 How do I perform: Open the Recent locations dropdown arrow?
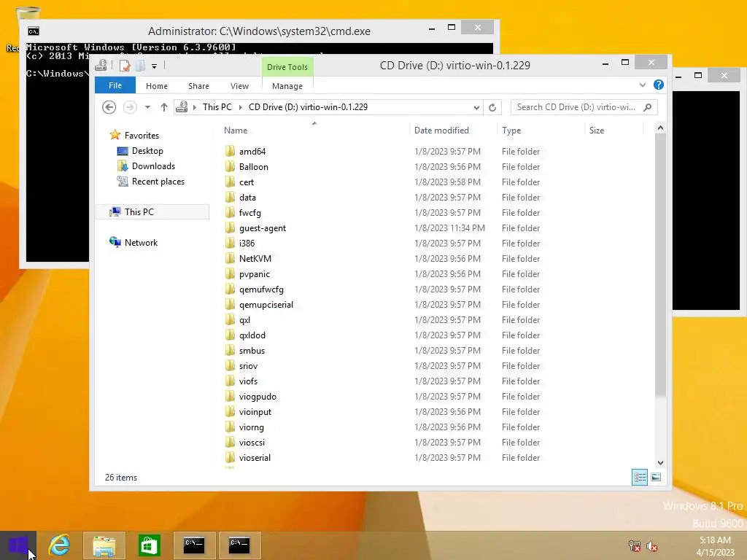[x=147, y=107]
